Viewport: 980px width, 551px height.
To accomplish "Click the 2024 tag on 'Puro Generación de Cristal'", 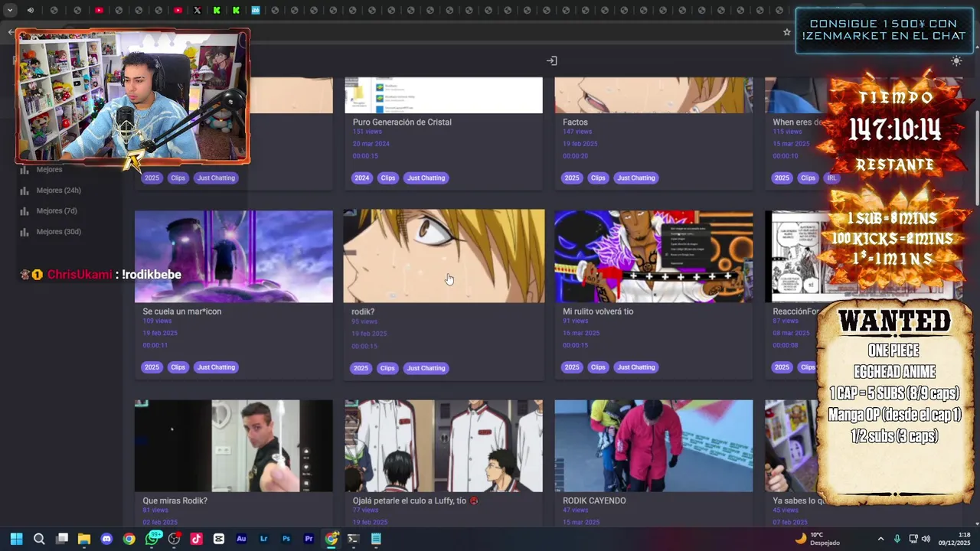I will (x=361, y=178).
